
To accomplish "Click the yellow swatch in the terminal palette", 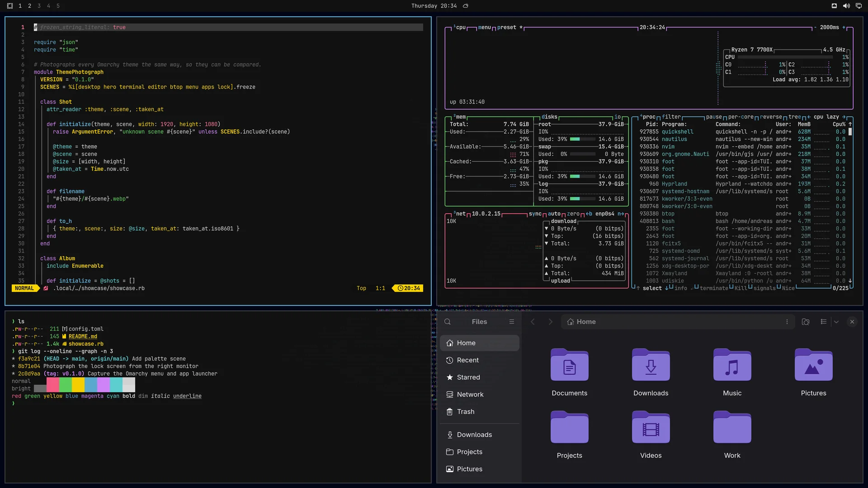I will point(78,385).
